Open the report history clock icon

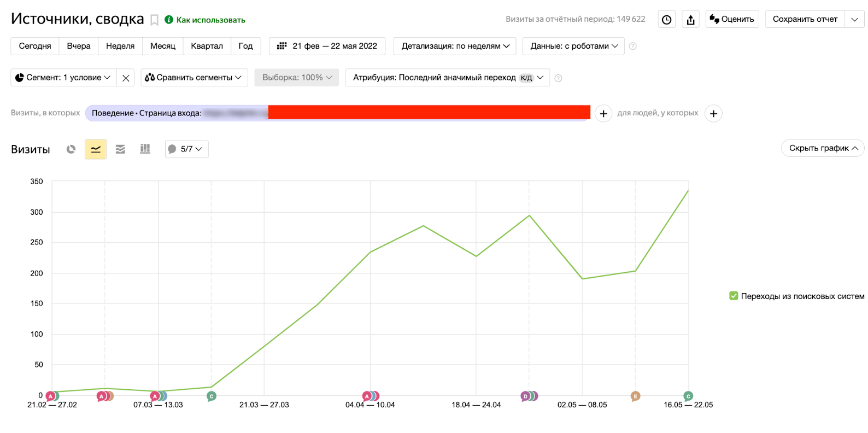point(666,20)
